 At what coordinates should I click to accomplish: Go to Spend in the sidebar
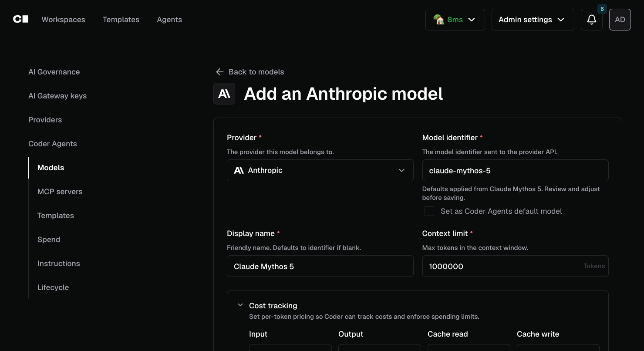pos(49,240)
